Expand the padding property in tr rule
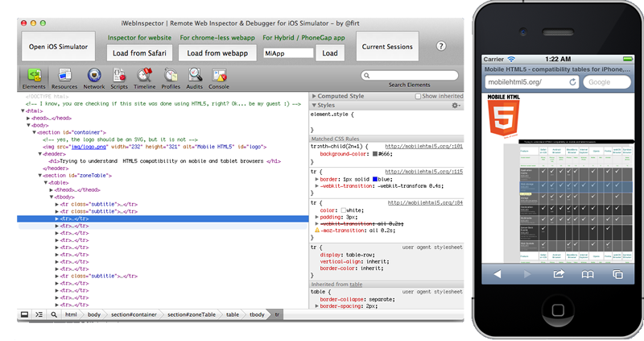The width and height of the screenshot is (644, 341). pyautogui.click(x=316, y=217)
